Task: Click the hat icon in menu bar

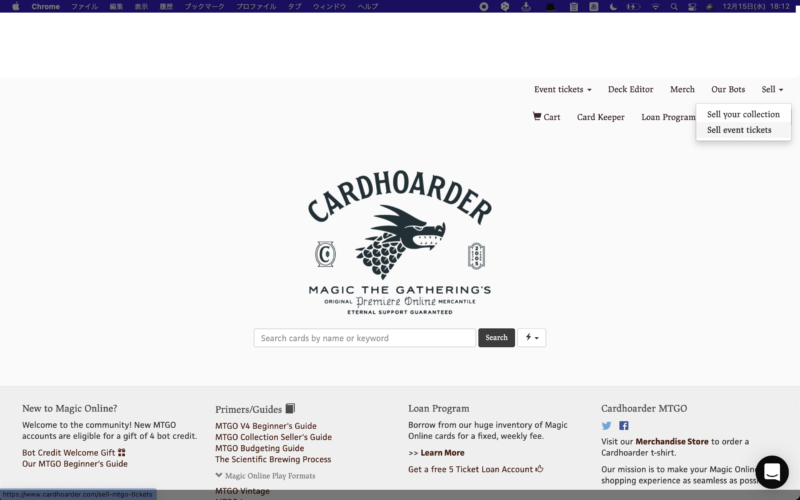Action: (551, 7)
